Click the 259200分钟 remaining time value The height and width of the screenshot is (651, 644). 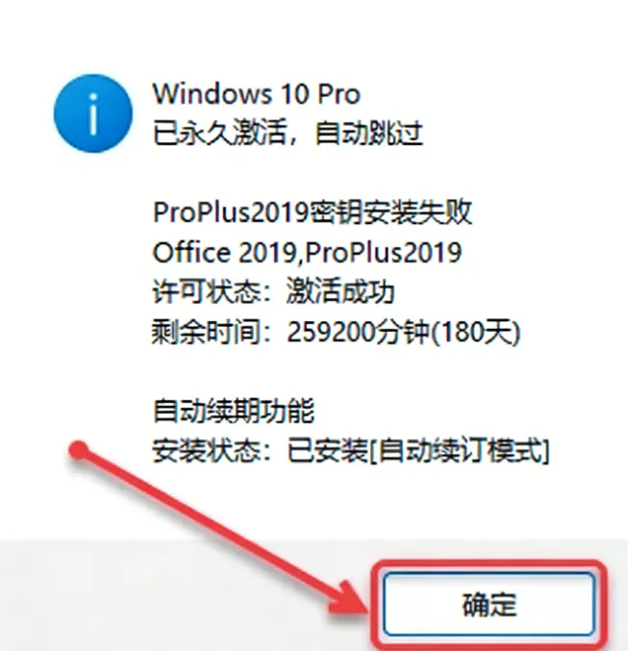click(359, 332)
